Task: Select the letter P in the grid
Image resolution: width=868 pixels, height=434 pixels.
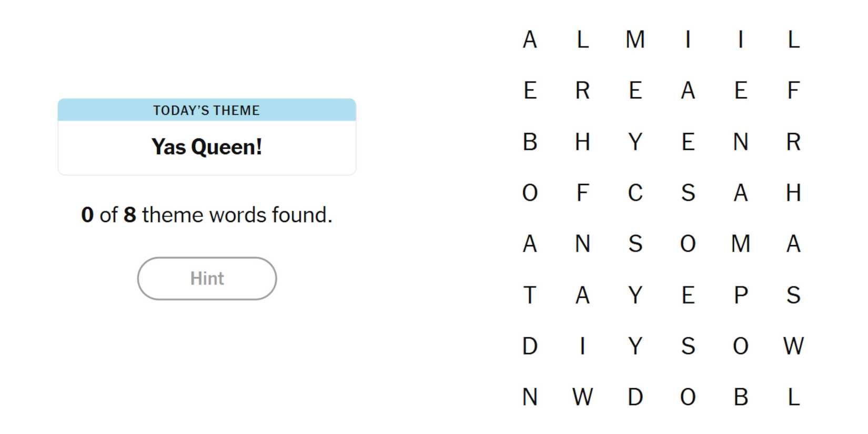Action: tap(741, 295)
